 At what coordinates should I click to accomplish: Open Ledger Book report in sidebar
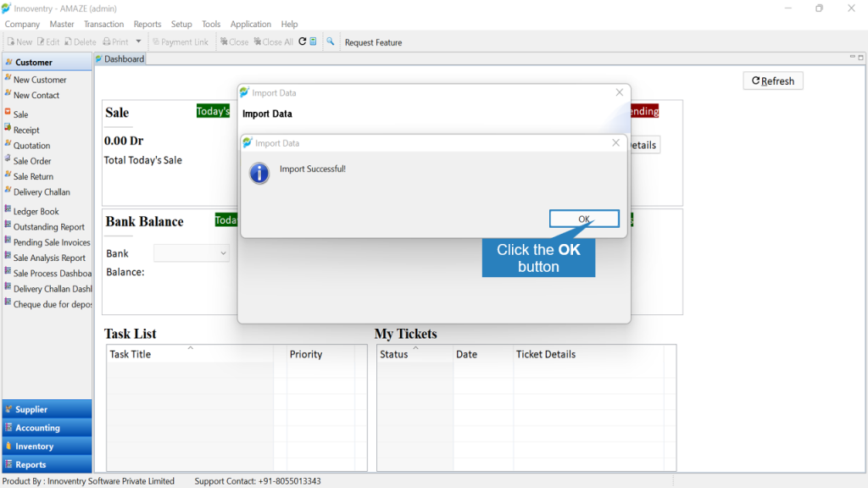coord(36,211)
